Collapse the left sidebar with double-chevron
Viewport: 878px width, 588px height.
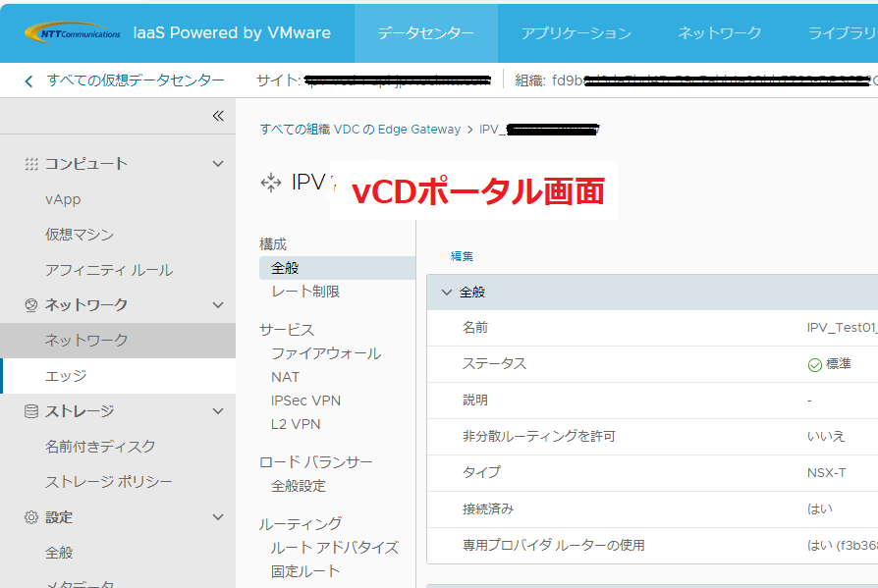coord(218,116)
